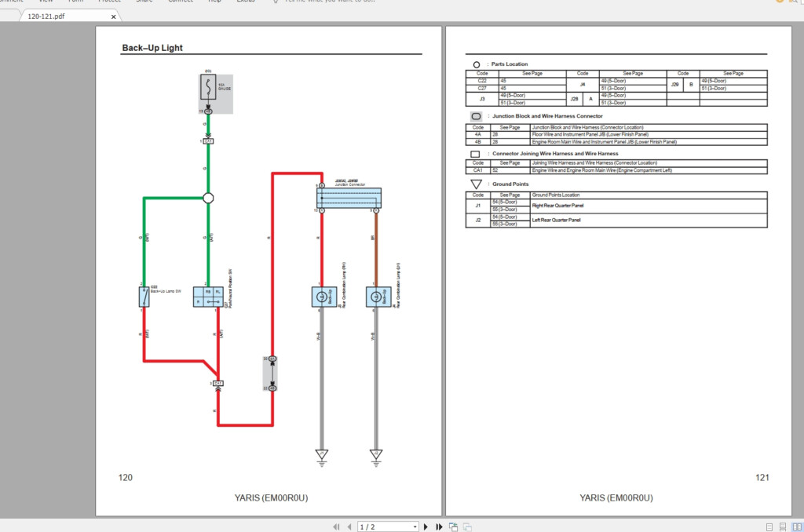Click the 4B code cell in junction block table

478,141
